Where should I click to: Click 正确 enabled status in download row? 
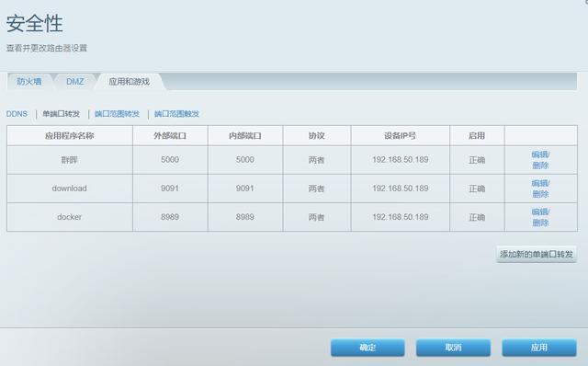click(x=477, y=189)
